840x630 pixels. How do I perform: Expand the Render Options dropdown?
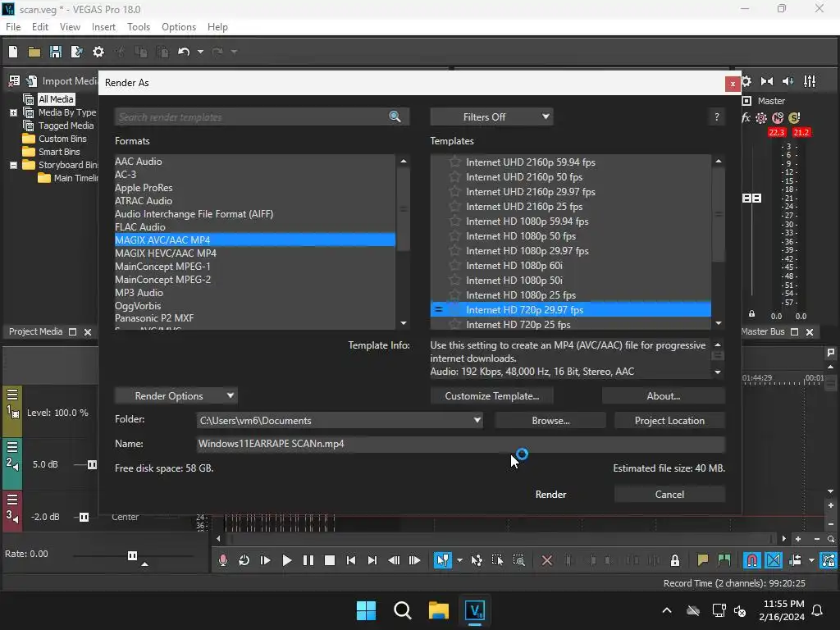pos(176,396)
